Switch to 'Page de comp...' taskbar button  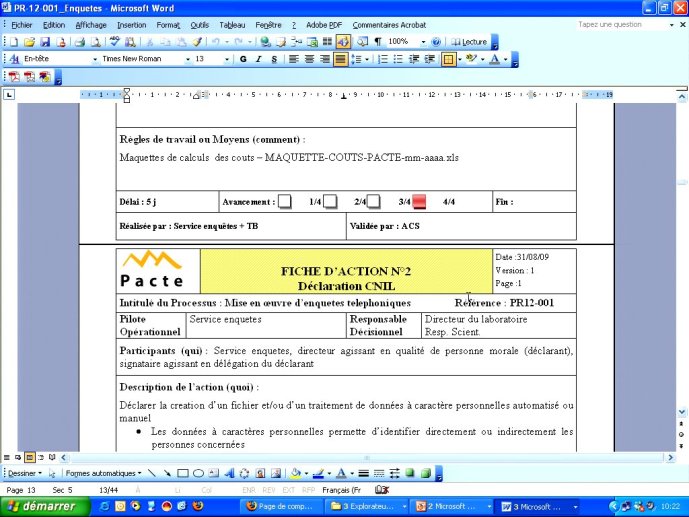point(280,506)
